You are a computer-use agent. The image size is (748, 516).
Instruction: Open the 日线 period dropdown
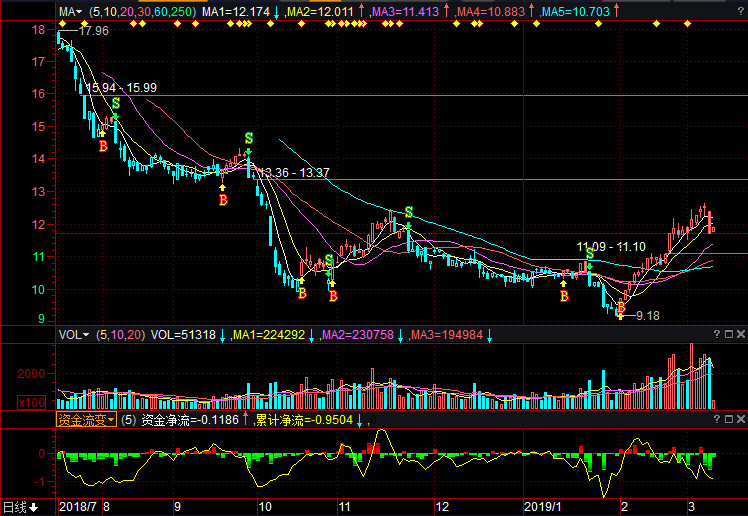[20, 507]
